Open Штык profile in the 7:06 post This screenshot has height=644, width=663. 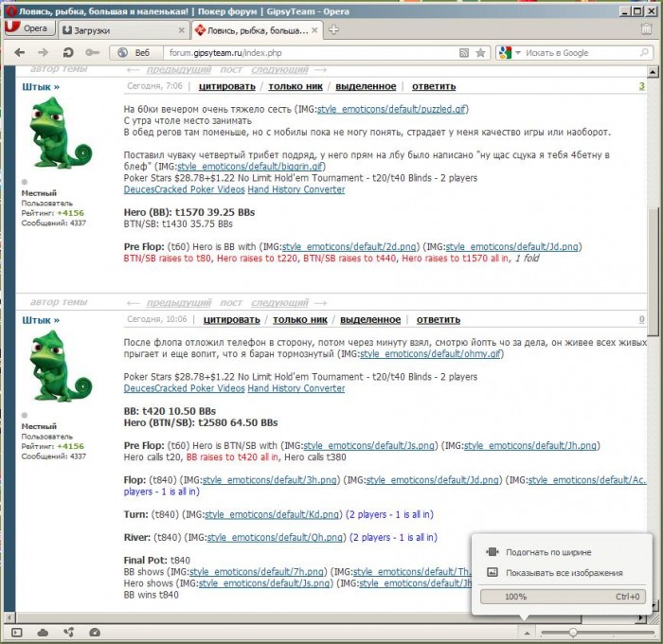pyautogui.click(x=41, y=87)
